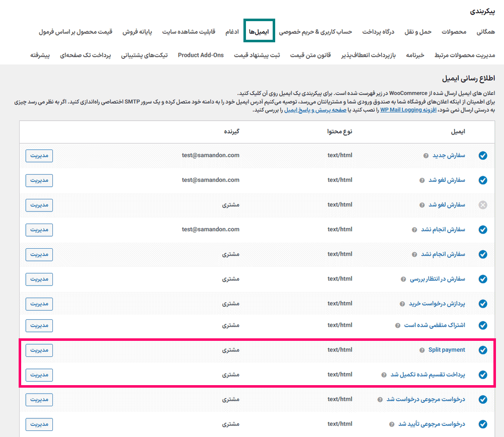Open the WP Mail Logging plugin link
The image size is (504, 437).
pyautogui.click(x=401, y=110)
